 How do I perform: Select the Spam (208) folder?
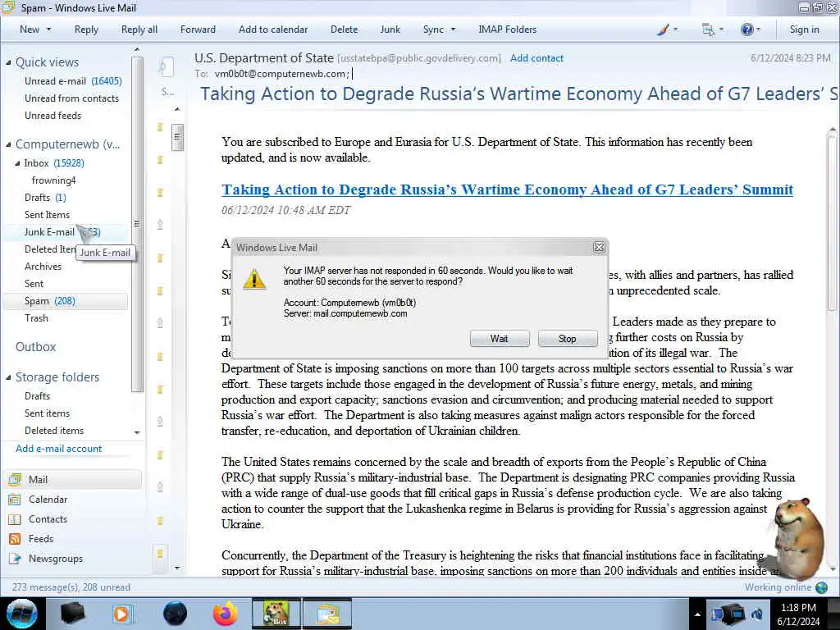click(x=66, y=301)
